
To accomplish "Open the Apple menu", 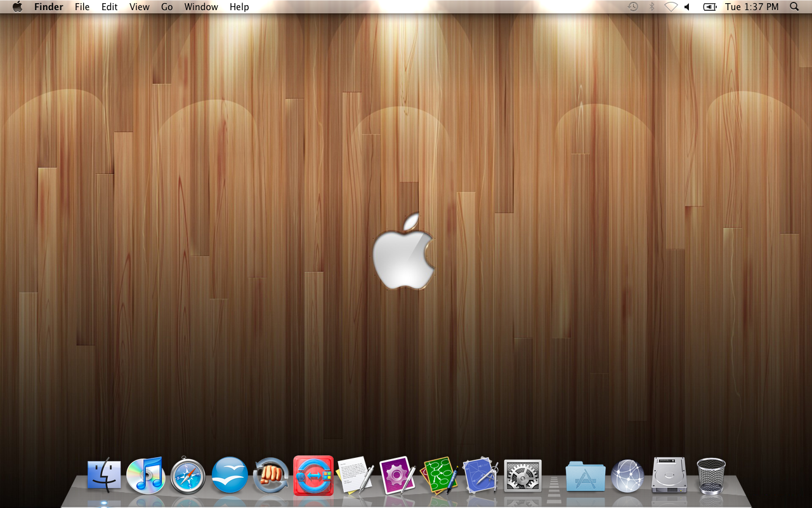I will point(18,7).
